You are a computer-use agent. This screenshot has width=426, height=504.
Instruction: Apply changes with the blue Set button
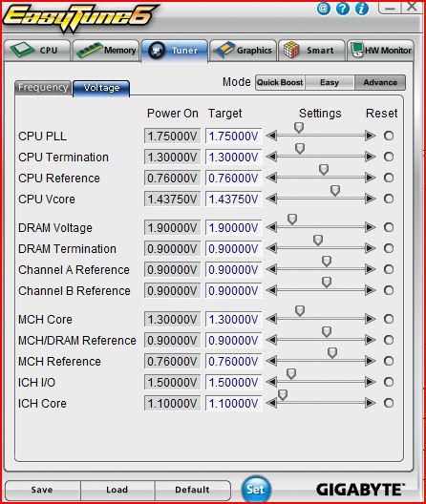[x=256, y=489]
